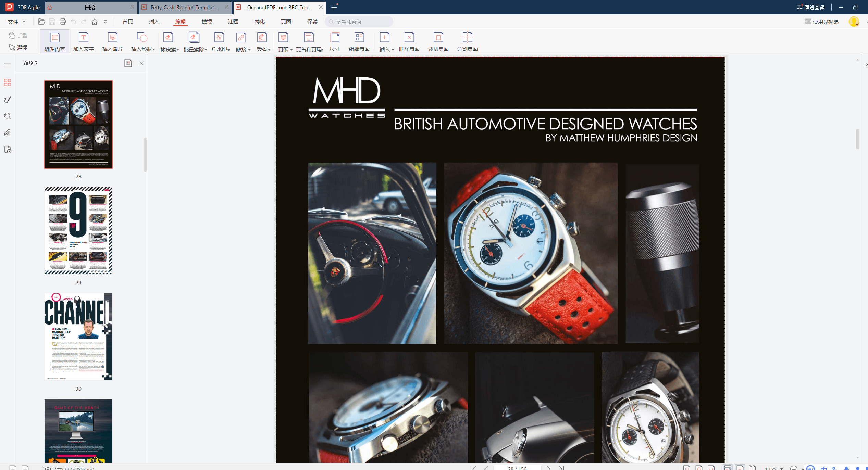868x470 pixels.
Task: Open the document security icon in left sidebar
Action: (x=8, y=150)
